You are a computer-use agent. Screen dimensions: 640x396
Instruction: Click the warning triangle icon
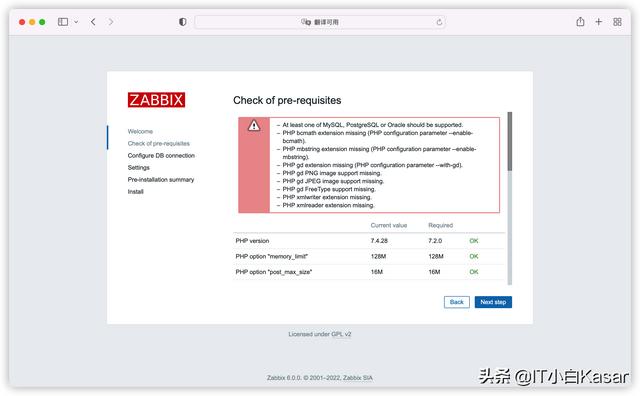(x=254, y=125)
